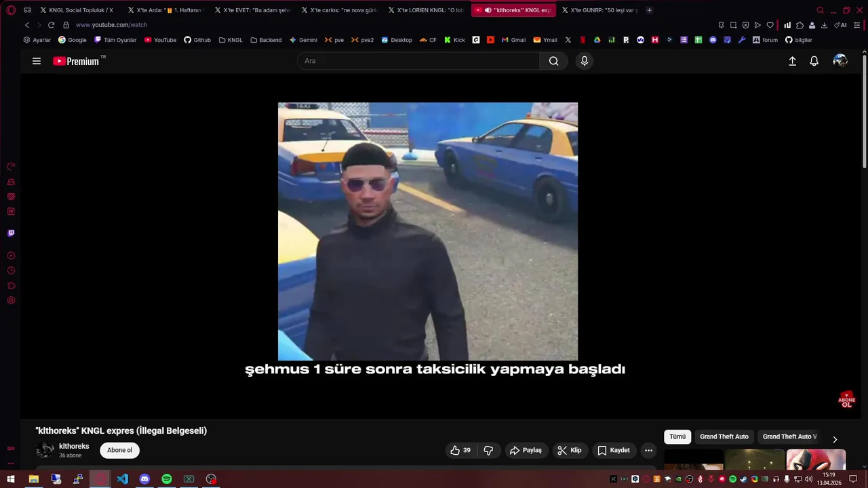This screenshot has width=868, height=488.
Task: Open the Ayarlar bookmark
Action: [37, 40]
